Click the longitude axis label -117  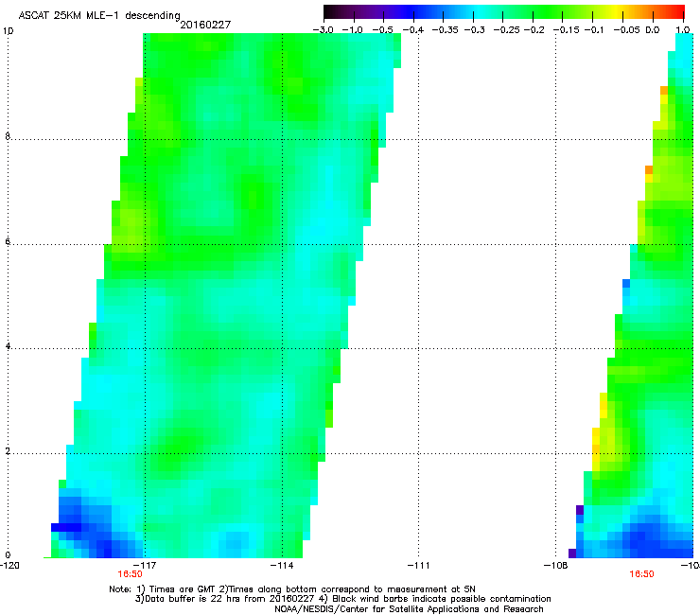pyautogui.click(x=145, y=566)
